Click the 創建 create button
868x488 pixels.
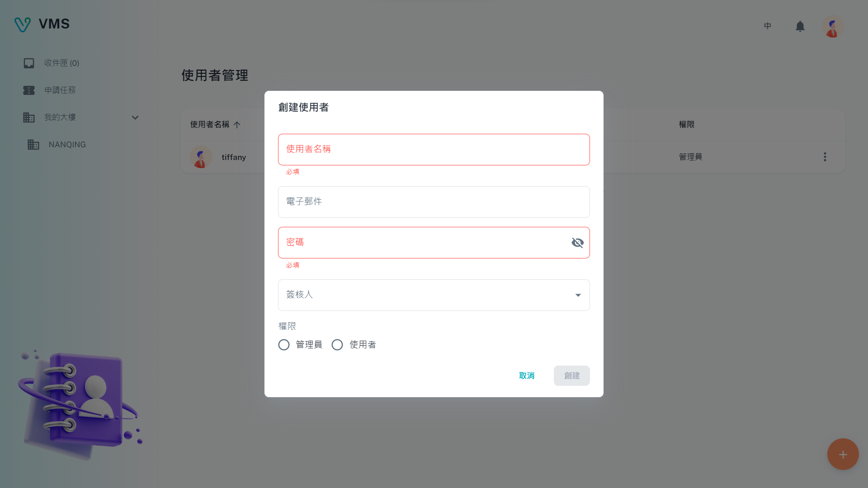[571, 376]
